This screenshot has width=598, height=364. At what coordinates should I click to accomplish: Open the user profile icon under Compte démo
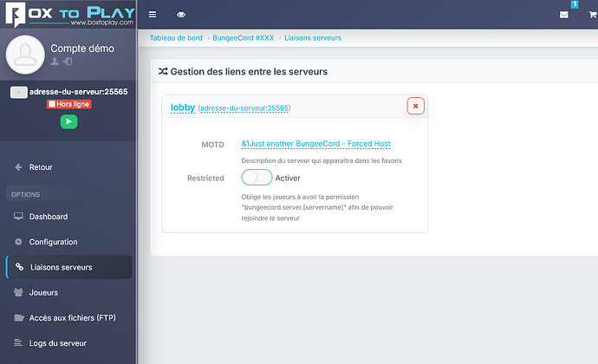tap(55, 62)
